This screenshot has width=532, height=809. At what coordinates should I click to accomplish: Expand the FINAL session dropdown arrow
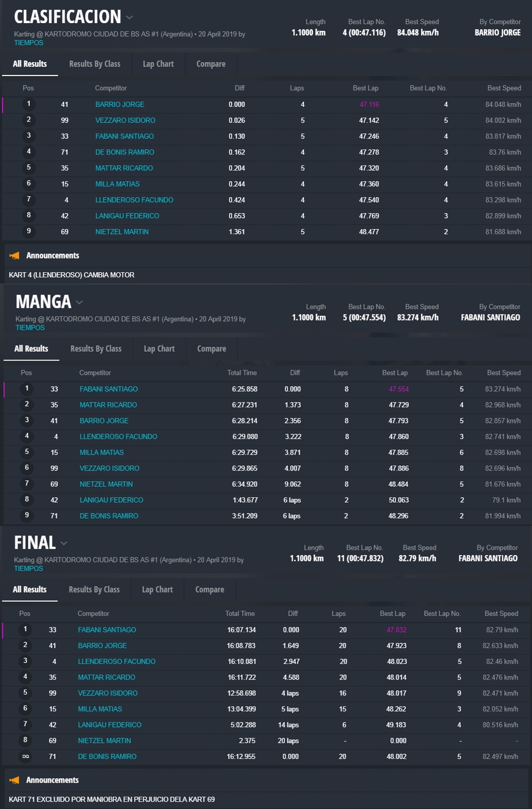click(64, 543)
